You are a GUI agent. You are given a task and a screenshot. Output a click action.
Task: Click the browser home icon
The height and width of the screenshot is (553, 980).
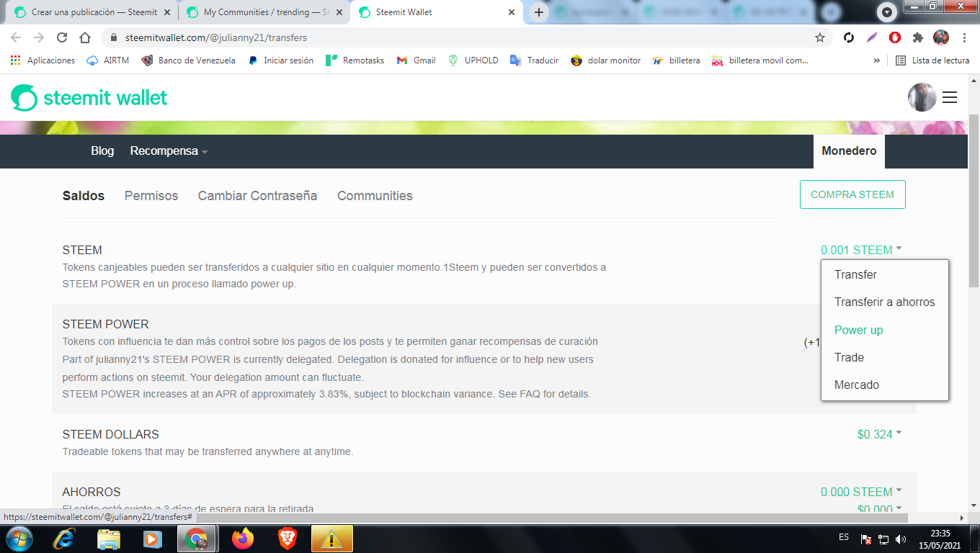85,37
